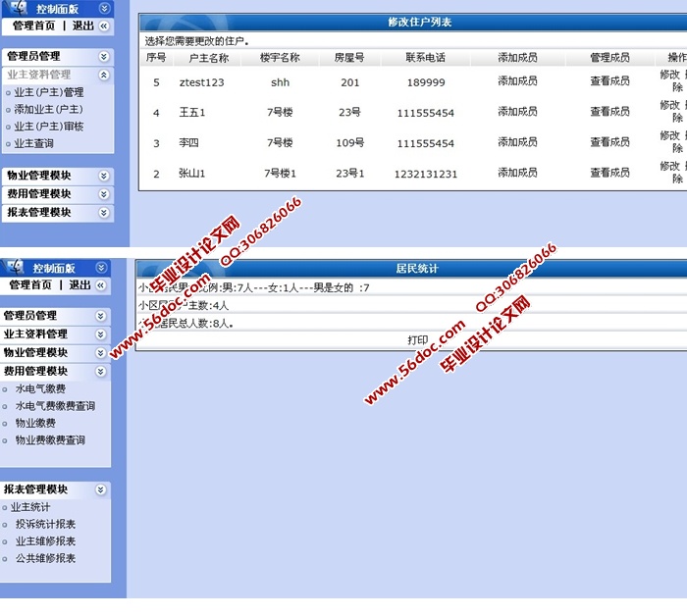Collapse 费用管理模块 in lower sidebar
Viewport: 687px width, 616px height.
pos(101,372)
